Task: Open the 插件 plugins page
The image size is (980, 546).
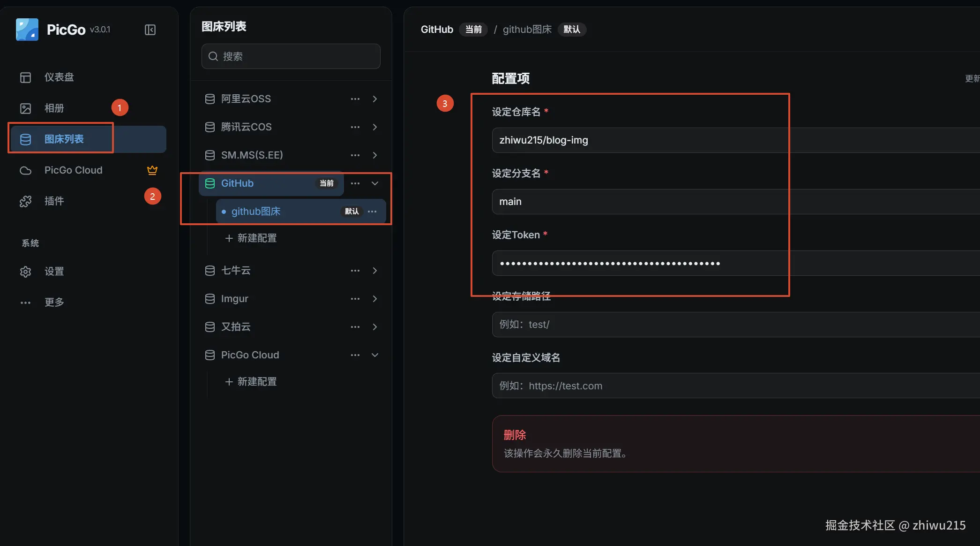Action: pos(89,201)
